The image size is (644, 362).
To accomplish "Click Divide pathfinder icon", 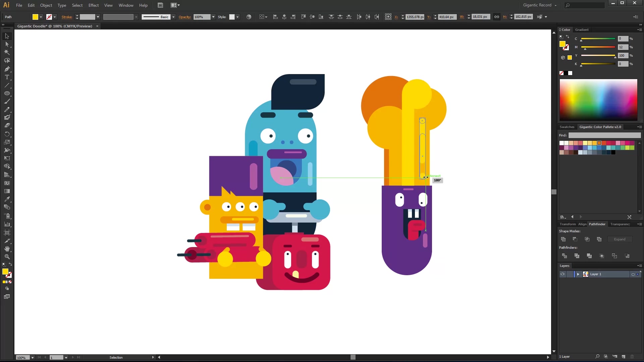I will (x=565, y=256).
